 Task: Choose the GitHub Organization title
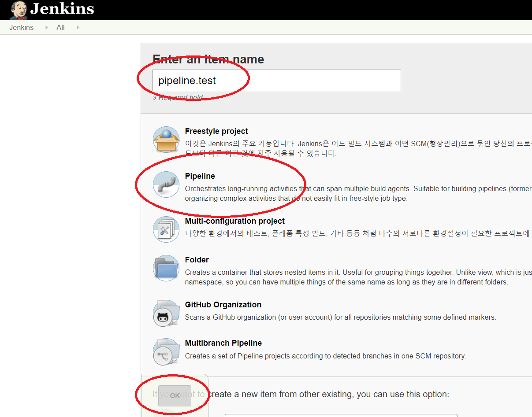223,305
